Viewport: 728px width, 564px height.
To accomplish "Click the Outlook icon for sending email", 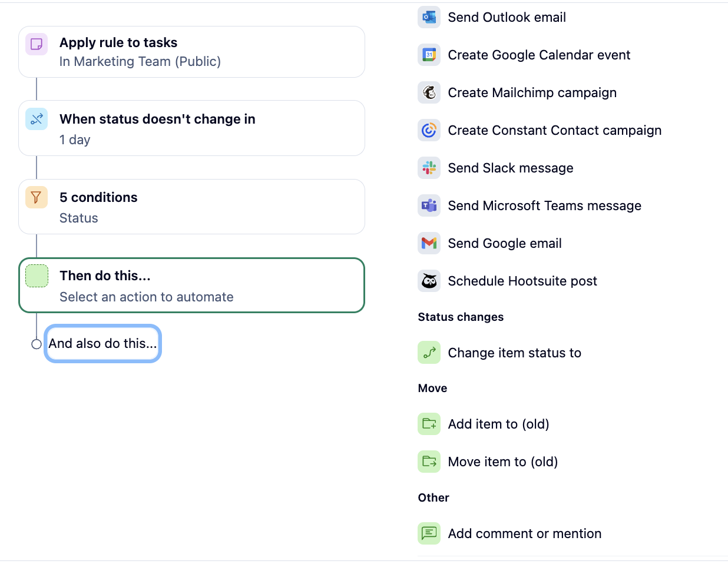I will (x=429, y=18).
